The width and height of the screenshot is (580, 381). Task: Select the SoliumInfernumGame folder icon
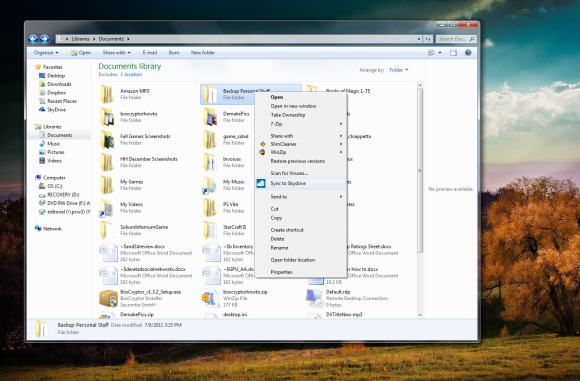[107, 230]
